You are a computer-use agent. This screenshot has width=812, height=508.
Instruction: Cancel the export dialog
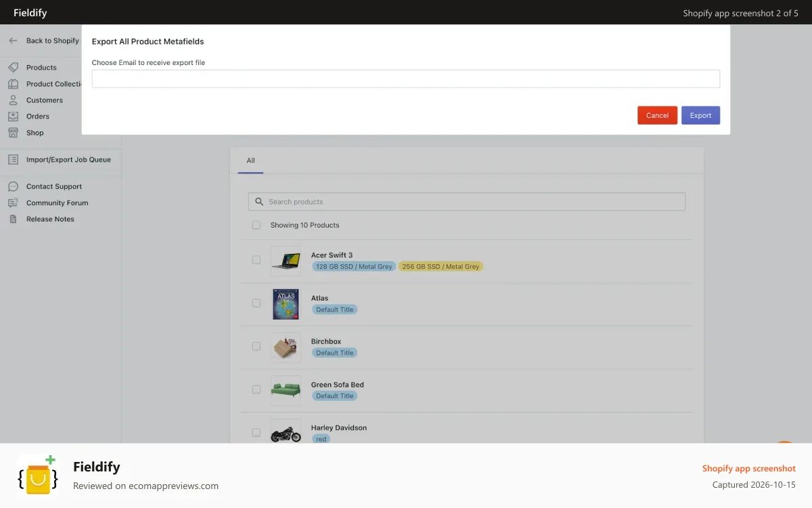tap(657, 115)
